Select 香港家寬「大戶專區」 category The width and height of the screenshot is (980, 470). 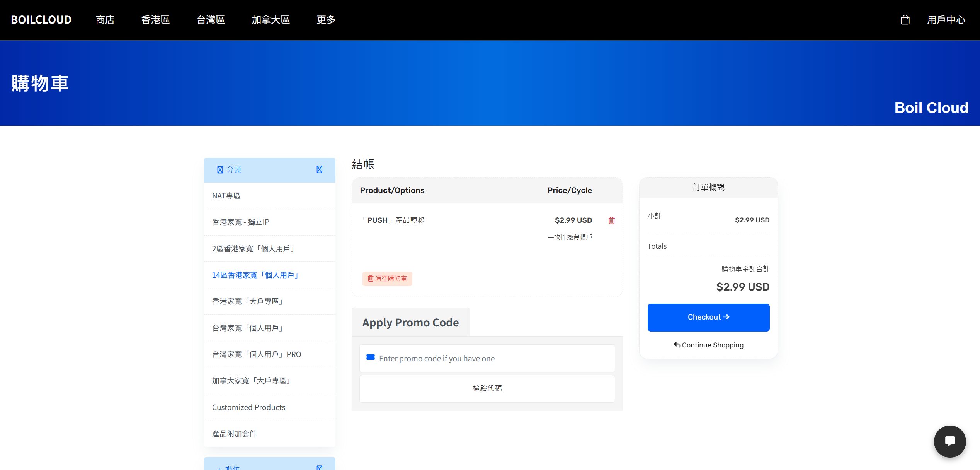tap(269, 301)
